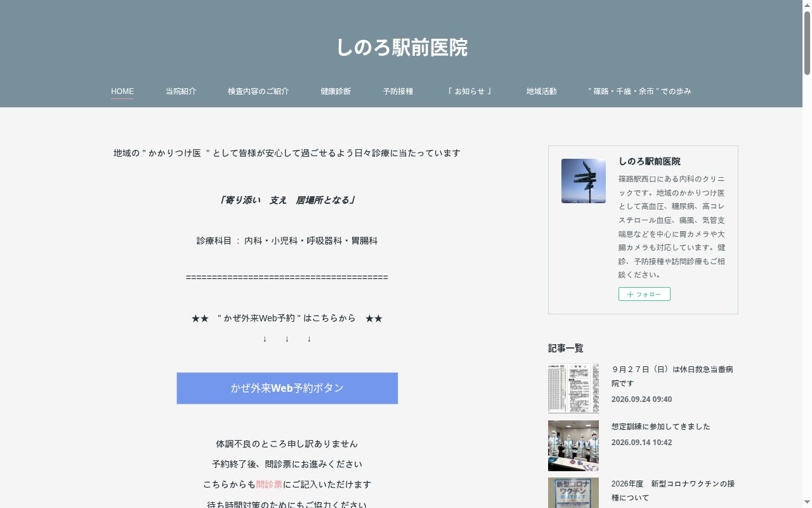Open thumbnail for 新型コロナワクチン article
The image size is (812, 508).
click(x=573, y=493)
